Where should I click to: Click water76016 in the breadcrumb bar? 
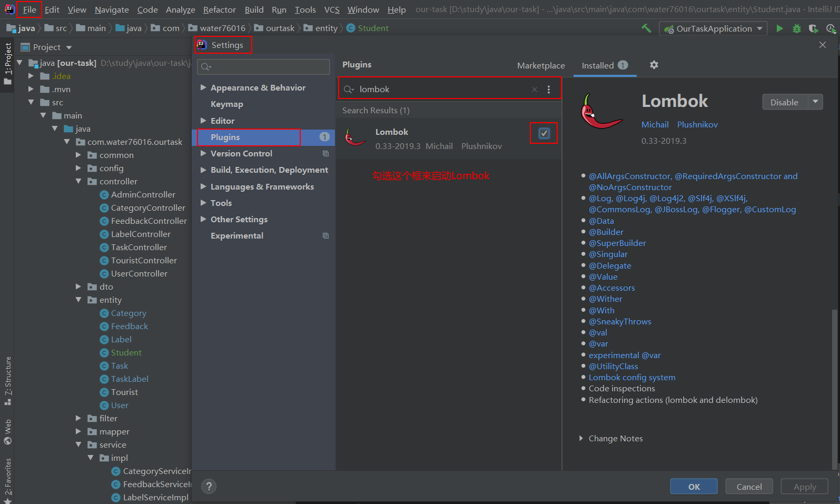tap(223, 28)
